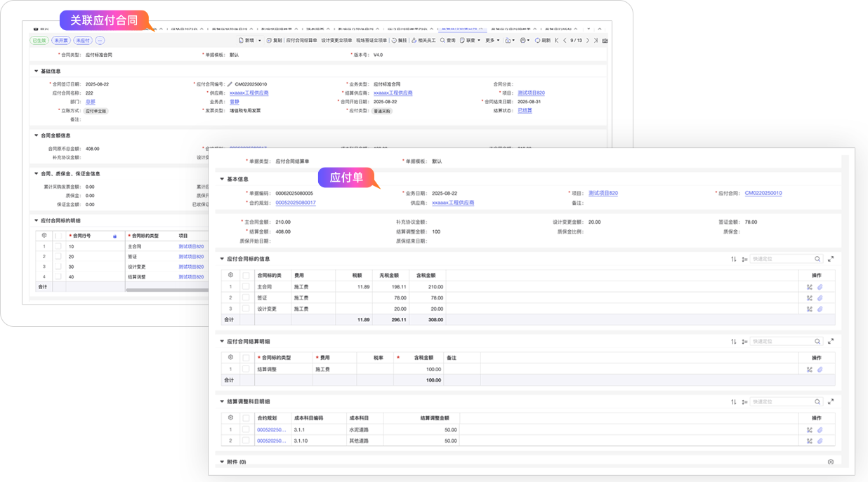Click the 未开票 status tag
Image resolution: width=868 pixels, height=482 pixels.
(61, 41)
